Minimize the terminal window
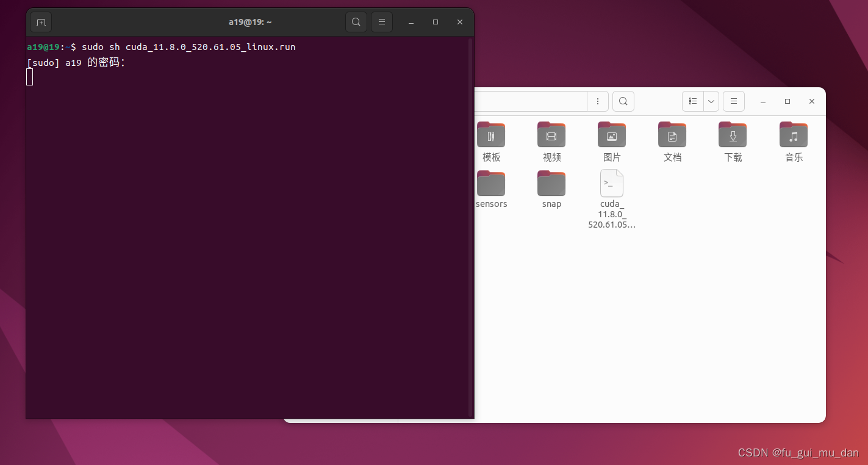The image size is (868, 465). click(411, 22)
